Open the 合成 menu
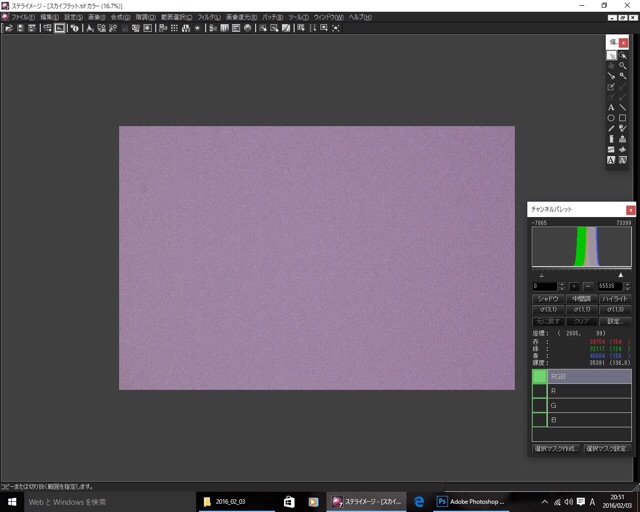 pyautogui.click(x=120, y=17)
